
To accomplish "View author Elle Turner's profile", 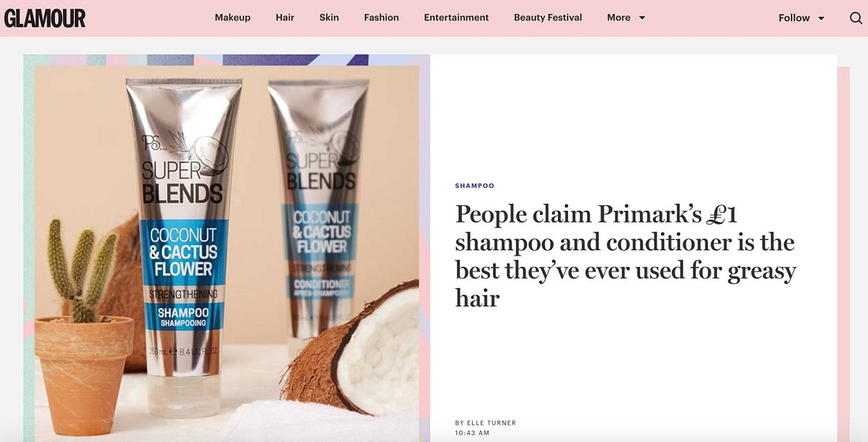I will coord(485,422).
